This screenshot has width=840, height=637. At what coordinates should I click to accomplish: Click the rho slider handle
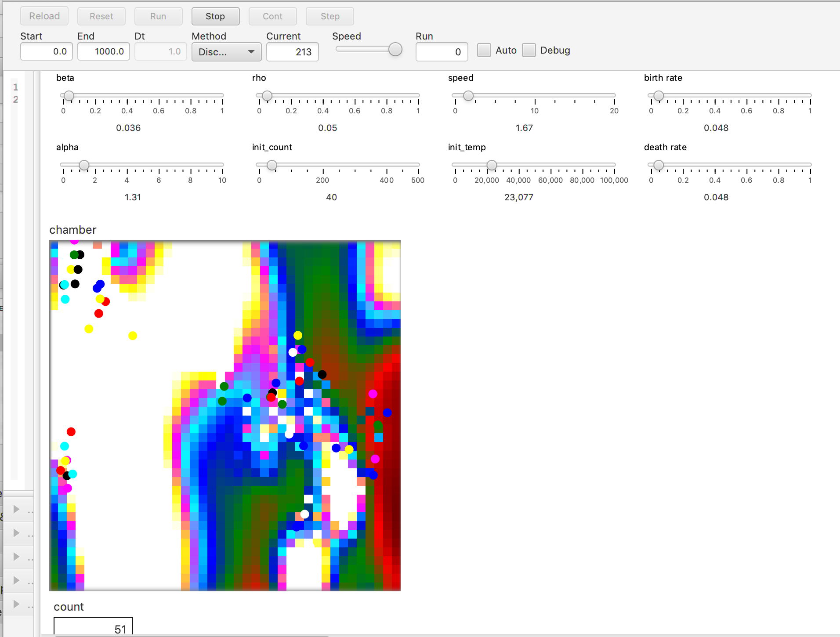pos(267,95)
